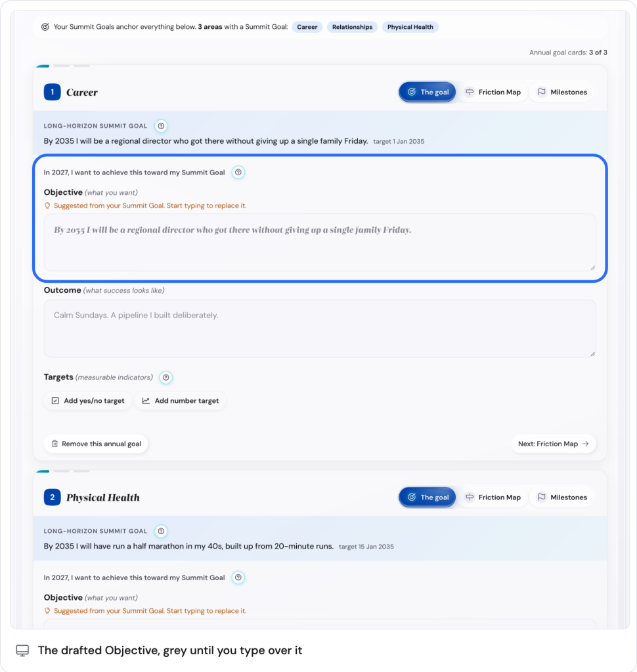The image size is (637, 672).
Task: Focus the Career Outcome text area
Action: [320, 329]
